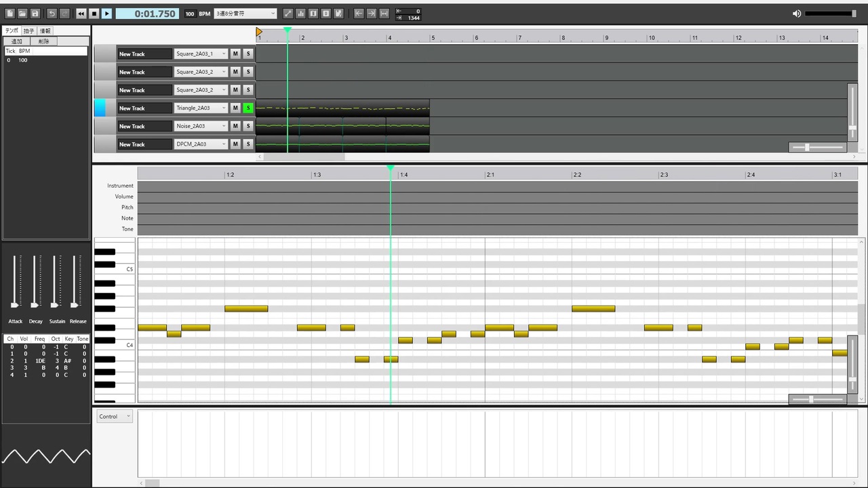This screenshot has width=868, height=488.
Task: Switch to the テンポ tab
Action: click(12, 30)
